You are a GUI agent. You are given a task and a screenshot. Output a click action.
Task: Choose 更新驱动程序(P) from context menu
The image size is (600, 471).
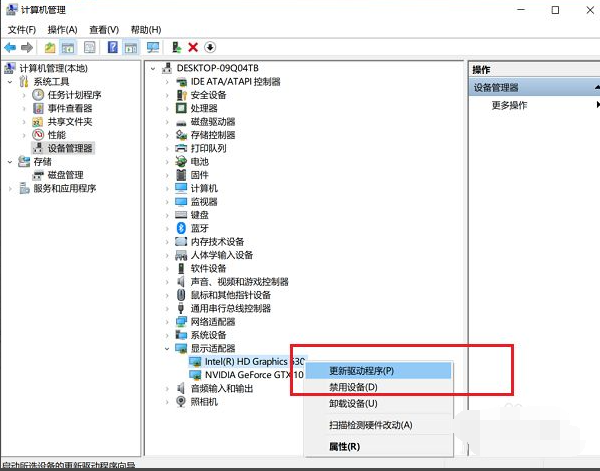pyautogui.click(x=361, y=370)
